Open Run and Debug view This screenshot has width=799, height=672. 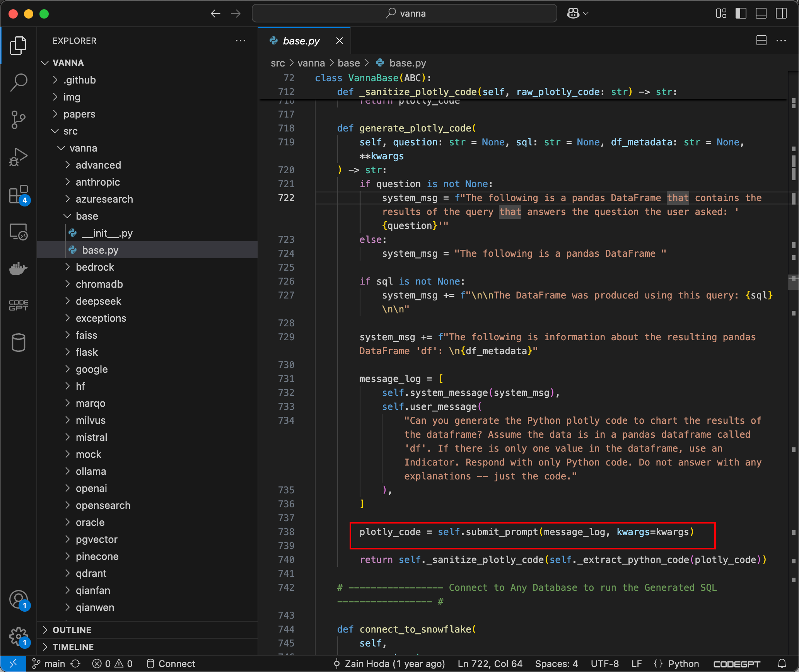tap(18, 157)
